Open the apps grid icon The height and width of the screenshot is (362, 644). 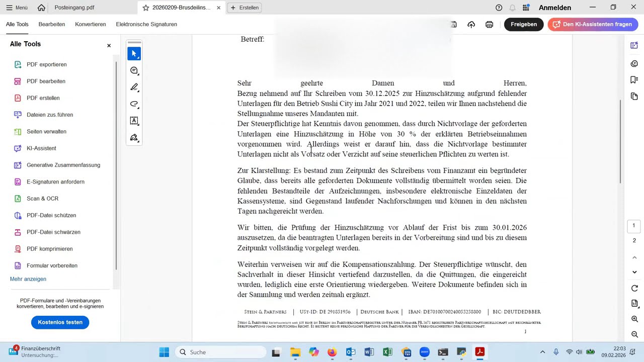tap(526, 8)
